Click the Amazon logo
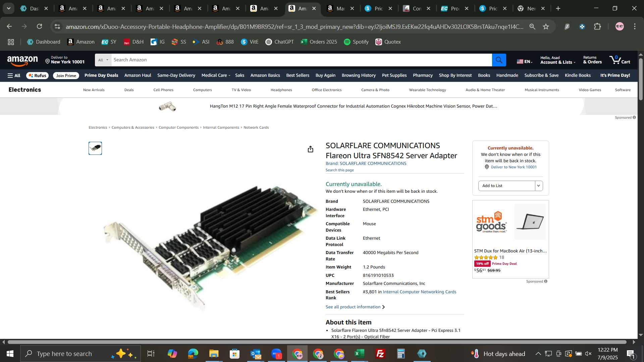Viewport: 644px width, 362px height. coord(22,60)
